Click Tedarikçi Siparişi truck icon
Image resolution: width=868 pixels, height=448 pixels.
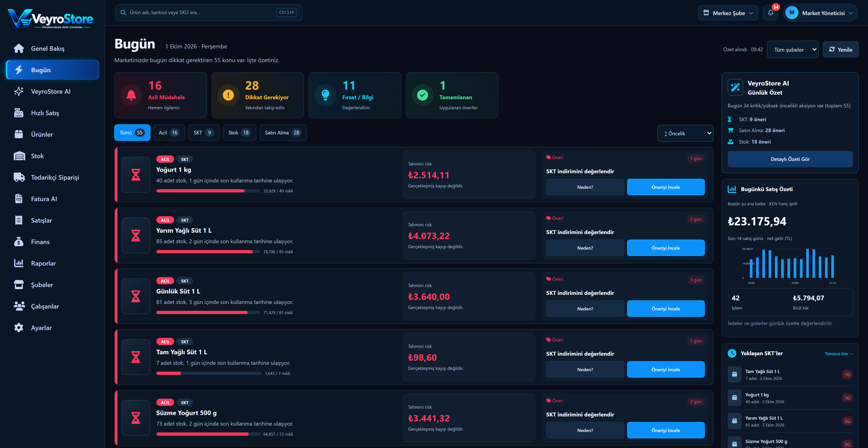19,177
